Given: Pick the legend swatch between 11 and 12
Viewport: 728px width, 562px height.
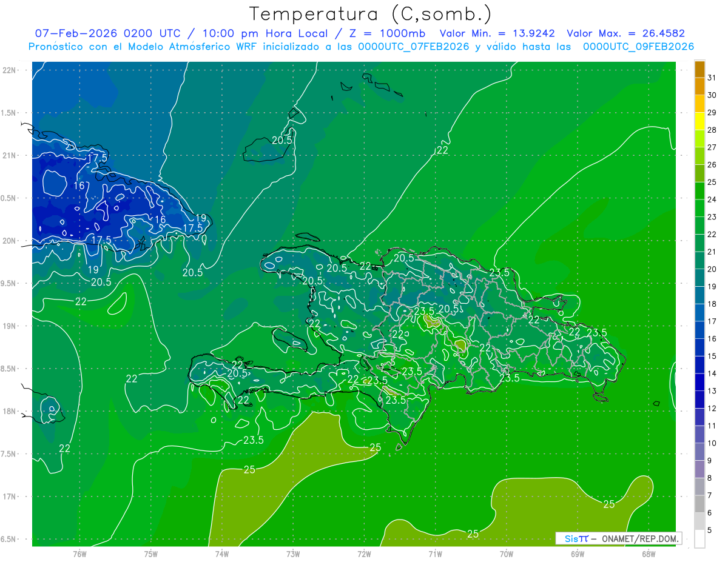Looking at the screenshot, I should [x=699, y=417].
